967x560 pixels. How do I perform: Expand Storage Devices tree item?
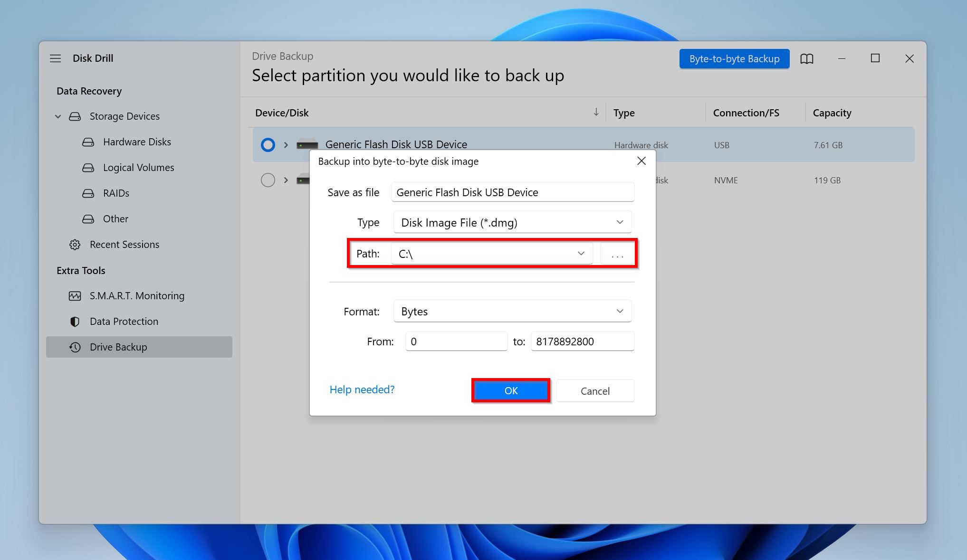pyautogui.click(x=58, y=116)
